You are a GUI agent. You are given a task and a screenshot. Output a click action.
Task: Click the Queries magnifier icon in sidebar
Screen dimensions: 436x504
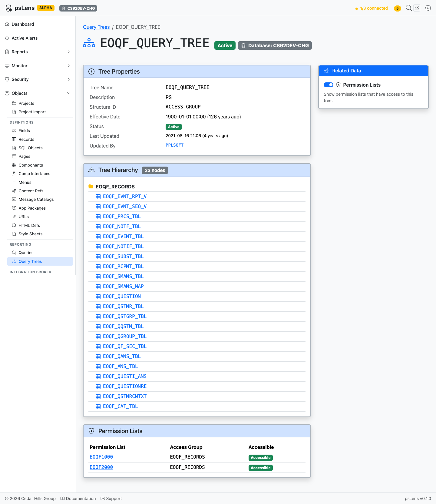coord(14,253)
